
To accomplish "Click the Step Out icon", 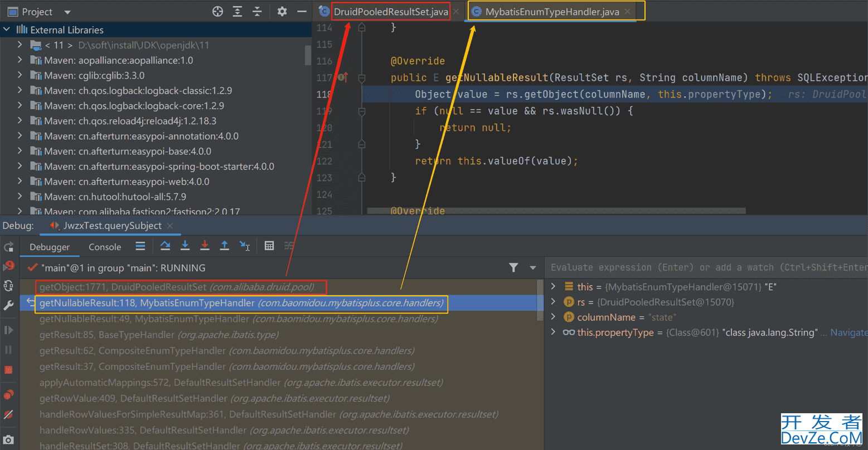I will (224, 246).
